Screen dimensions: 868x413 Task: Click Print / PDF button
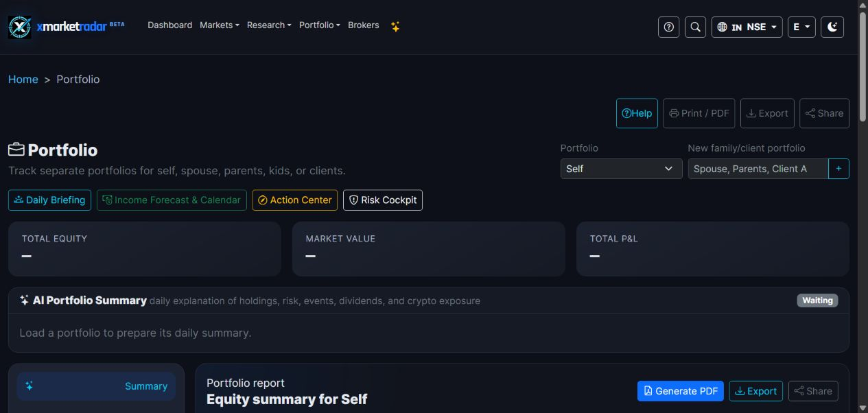click(699, 113)
